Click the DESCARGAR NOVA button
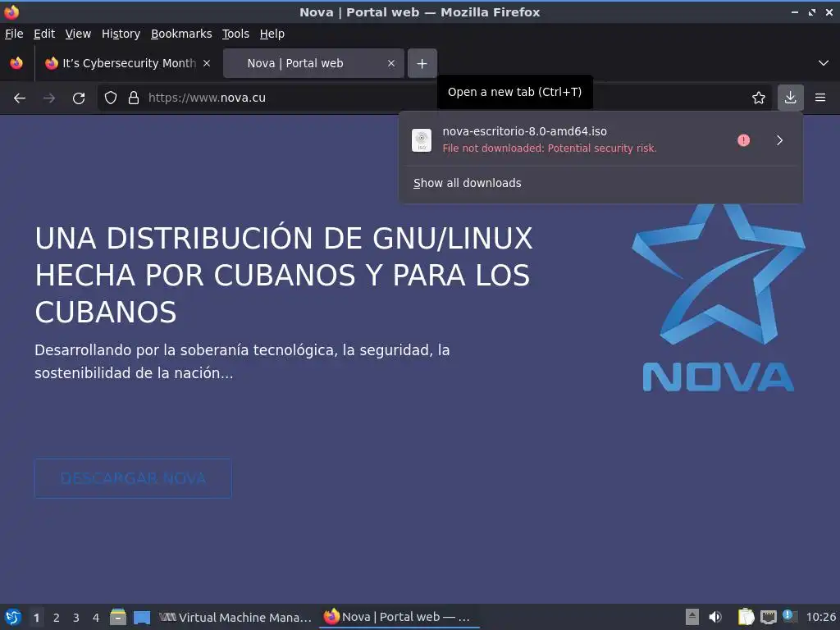 tap(133, 478)
